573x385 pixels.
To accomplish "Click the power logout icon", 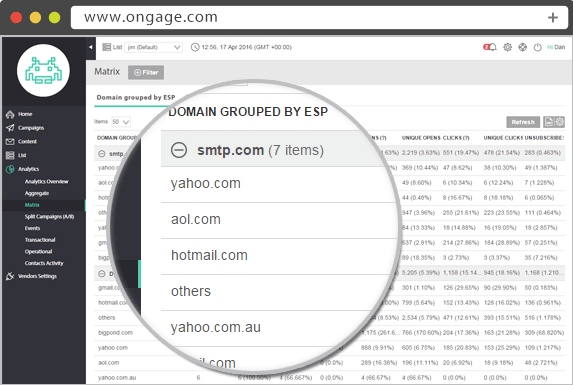I will [x=538, y=47].
